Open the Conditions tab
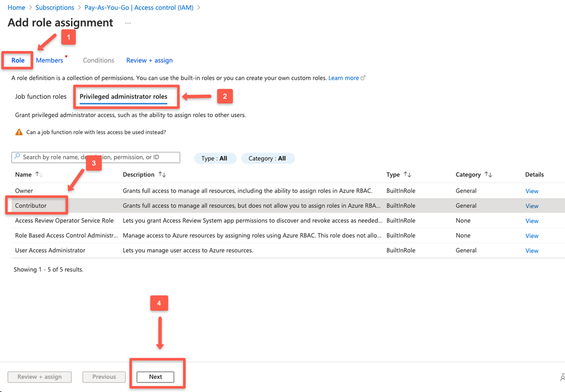The width and height of the screenshot is (565, 392). point(98,60)
